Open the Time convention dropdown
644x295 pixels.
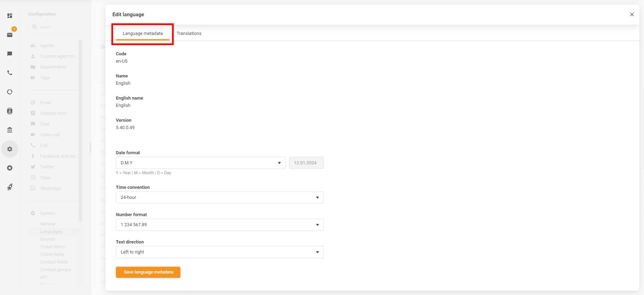tap(219, 197)
